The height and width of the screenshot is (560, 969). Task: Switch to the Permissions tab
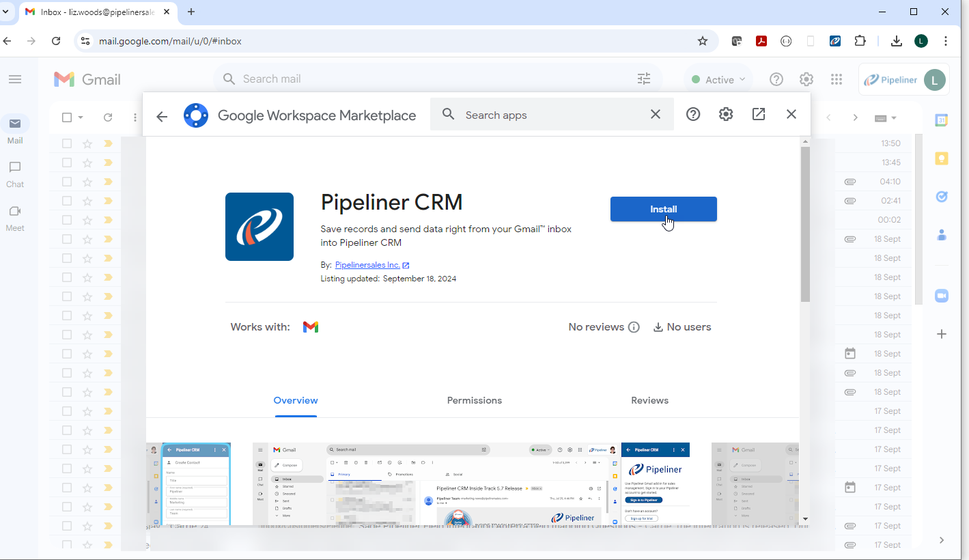click(x=474, y=400)
